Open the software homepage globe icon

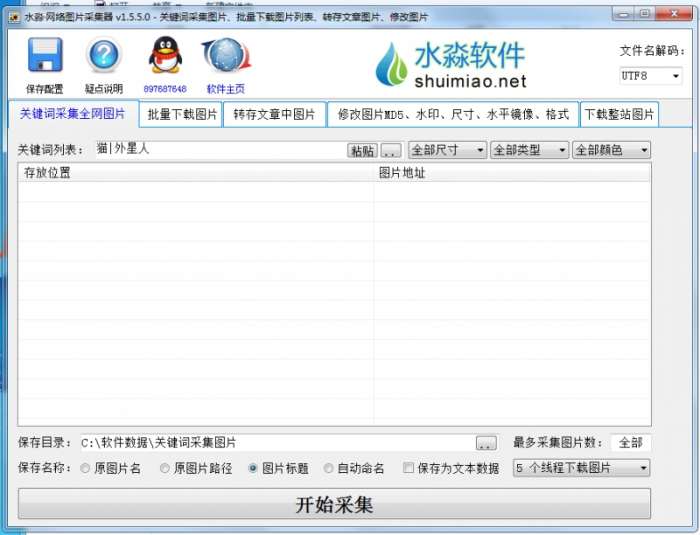226,56
